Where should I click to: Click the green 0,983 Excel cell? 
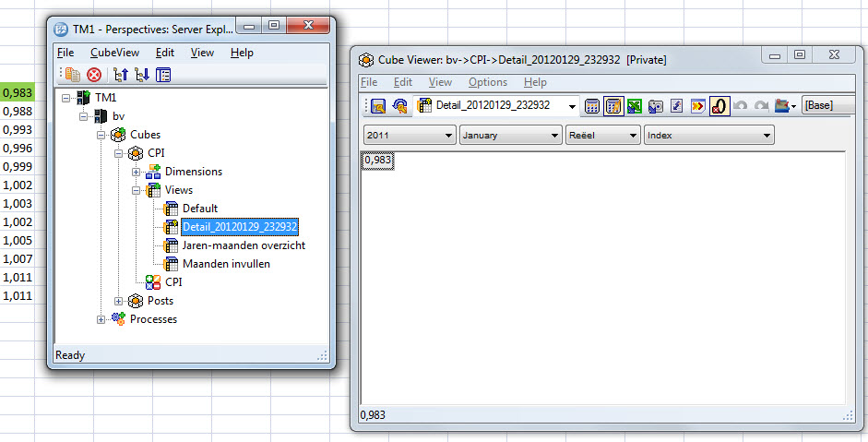pyautogui.click(x=18, y=92)
